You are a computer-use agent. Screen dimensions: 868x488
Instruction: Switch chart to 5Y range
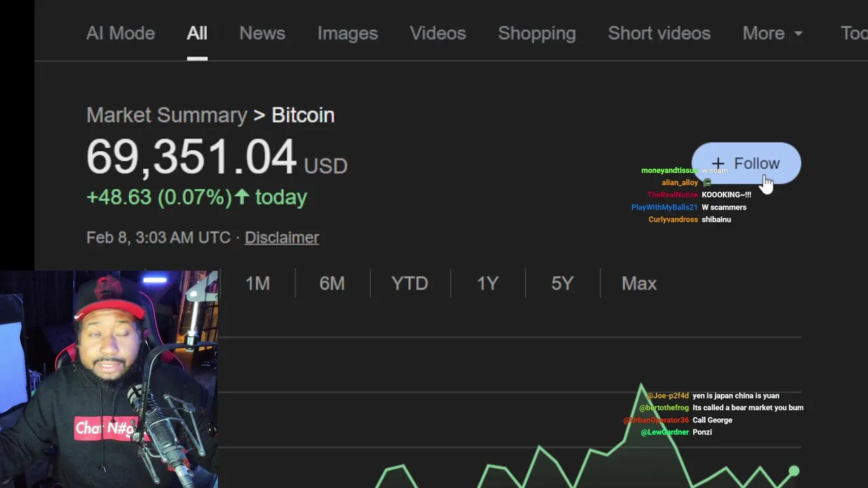(x=562, y=283)
